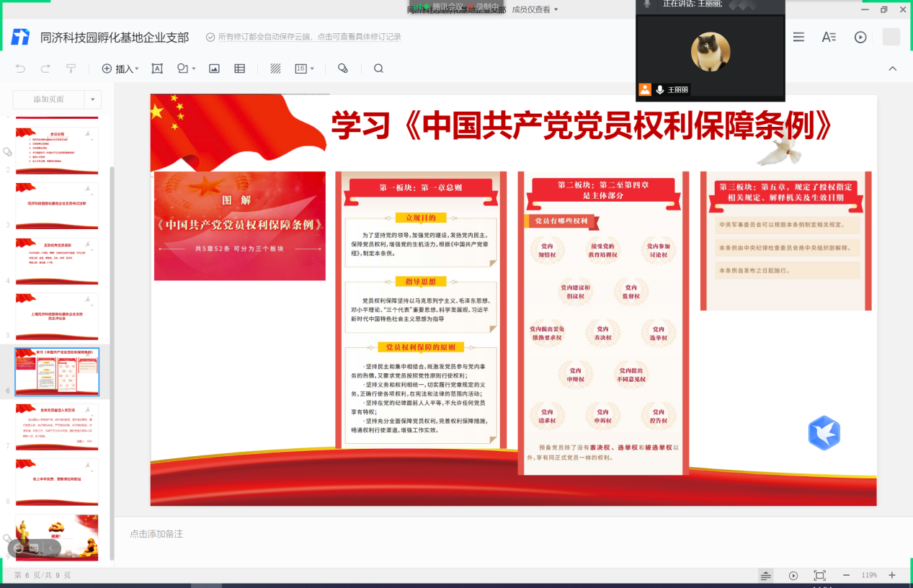913x588 pixels.
Task: Click the microphone icon next to 正在讲话
Action: (x=647, y=4)
